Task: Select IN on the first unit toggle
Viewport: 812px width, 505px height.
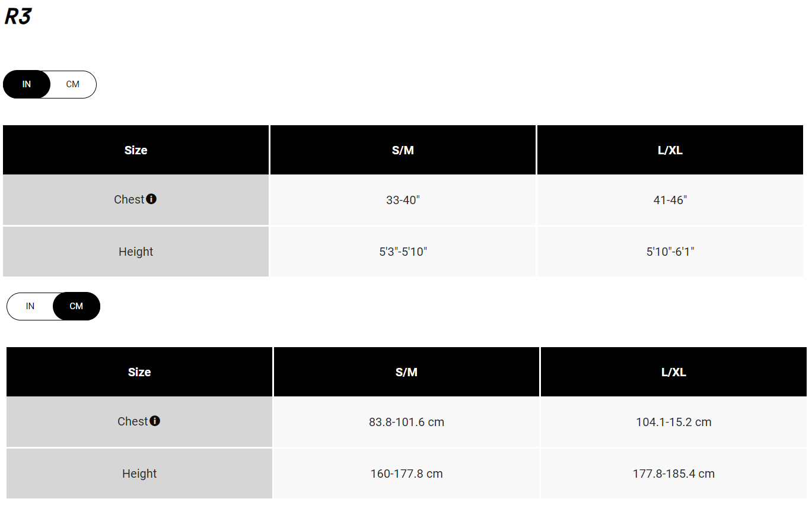Action: tap(27, 84)
